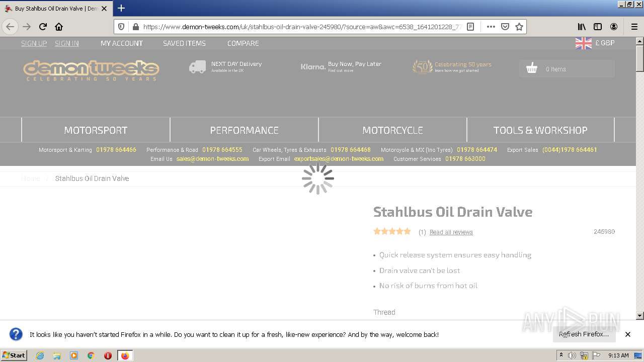Screen dimensions: 644x362
Task: Click the five-star product rating
Action: (392, 231)
